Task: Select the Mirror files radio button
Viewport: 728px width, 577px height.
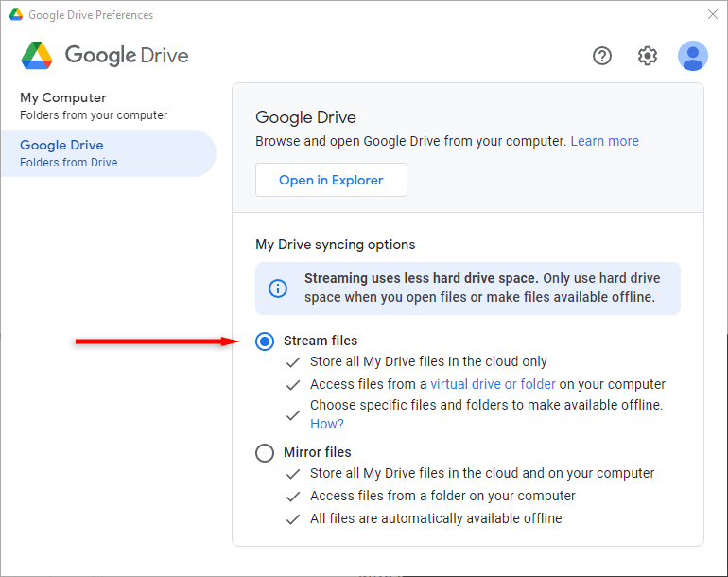Action: click(265, 453)
